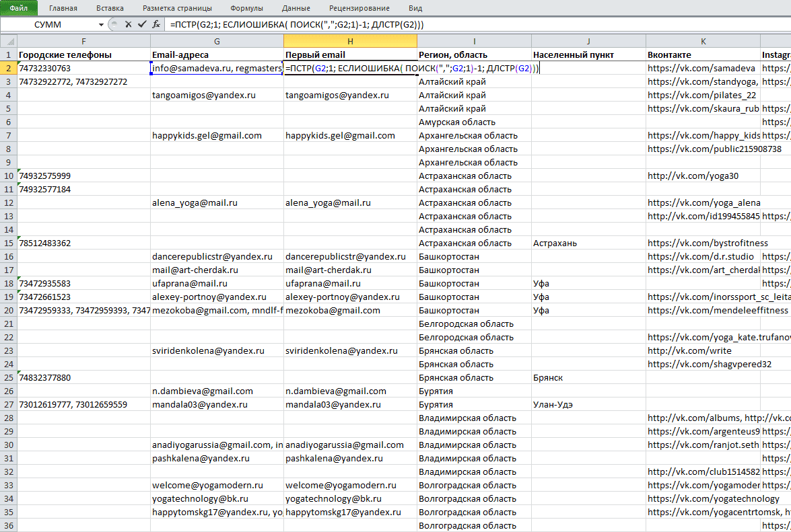Select the Вставка ribbon tab

[110, 8]
